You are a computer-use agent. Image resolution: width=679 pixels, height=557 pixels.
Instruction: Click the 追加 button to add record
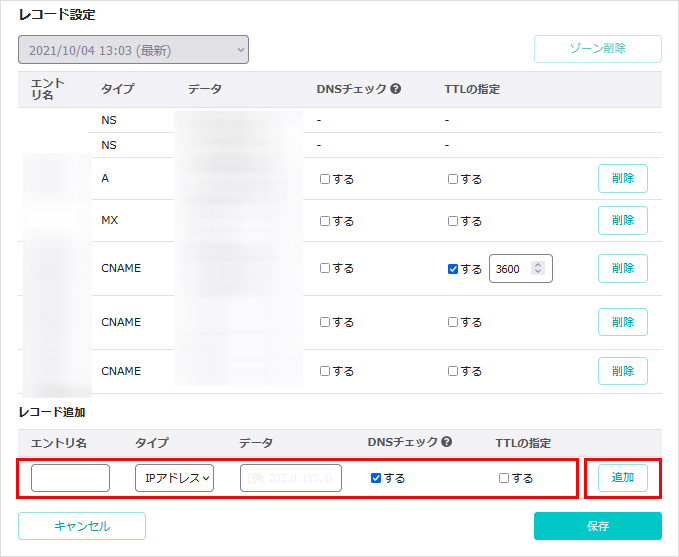pyautogui.click(x=622, y=478)
